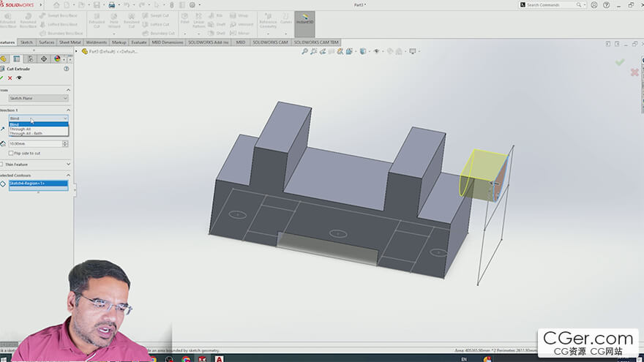Select Through All from end condition list

(x=20, y=129)
